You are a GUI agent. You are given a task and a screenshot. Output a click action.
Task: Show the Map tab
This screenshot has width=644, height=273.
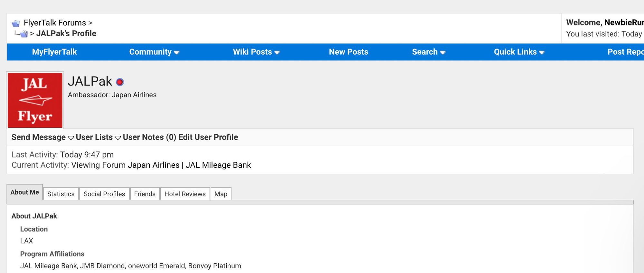tap(221, 194)
